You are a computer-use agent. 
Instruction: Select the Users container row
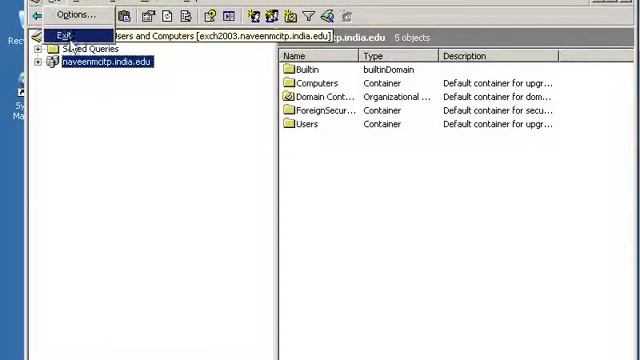coord(307,124)
